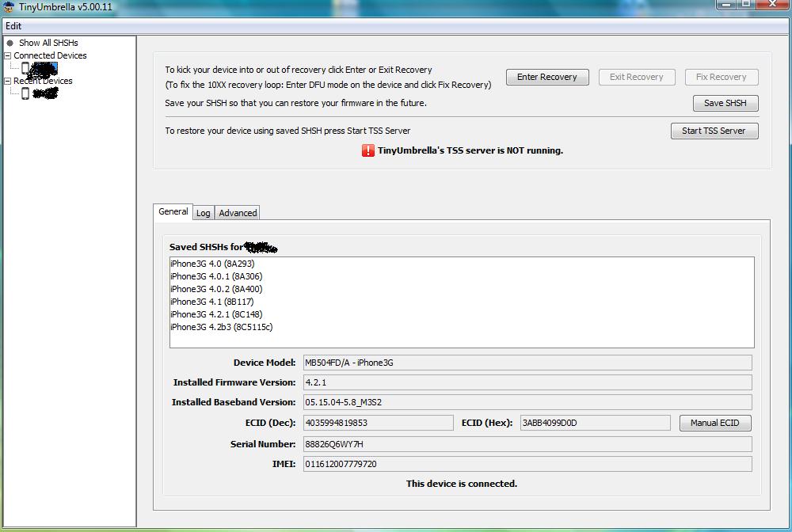This screenshot has width=792, height=532.
Task: Switch to the Log tab
Action: [204, 213]
